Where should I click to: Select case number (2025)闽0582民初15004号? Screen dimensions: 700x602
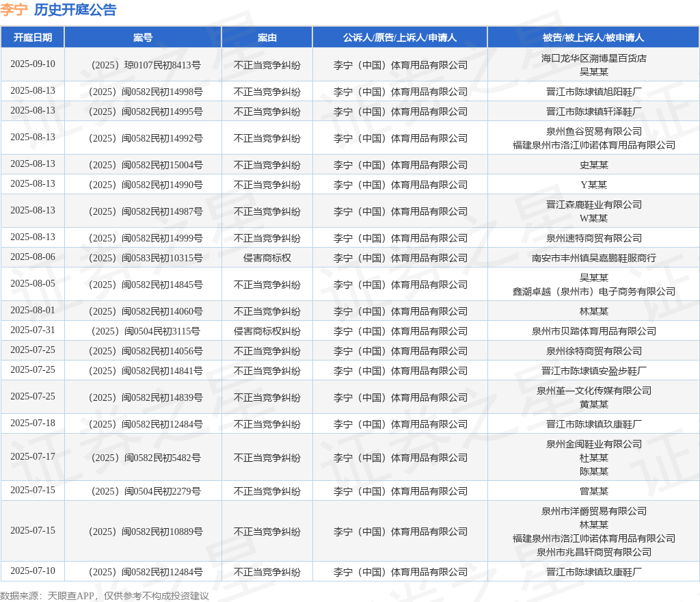146,166
